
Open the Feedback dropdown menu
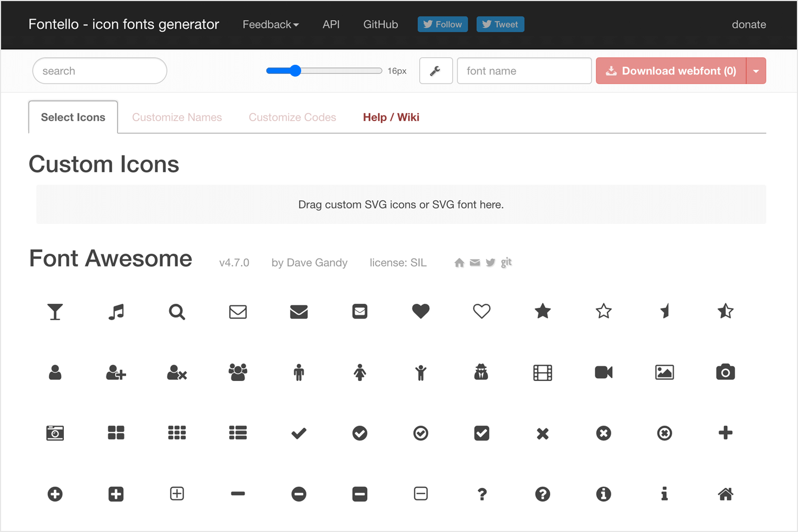pyautogui.click(x=271, y=24)
